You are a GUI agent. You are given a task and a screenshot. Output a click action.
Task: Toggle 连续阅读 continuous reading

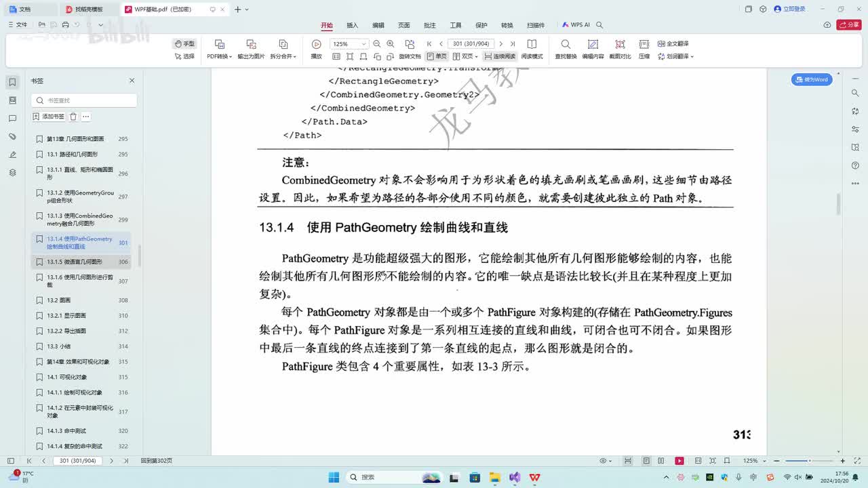[x=500, y=56]
